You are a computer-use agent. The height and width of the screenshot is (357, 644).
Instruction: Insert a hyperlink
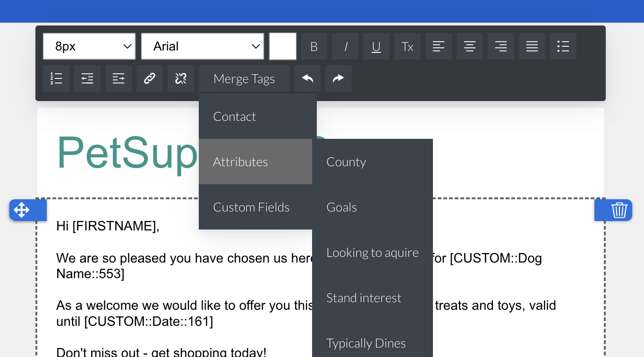[x=150, y=78]
